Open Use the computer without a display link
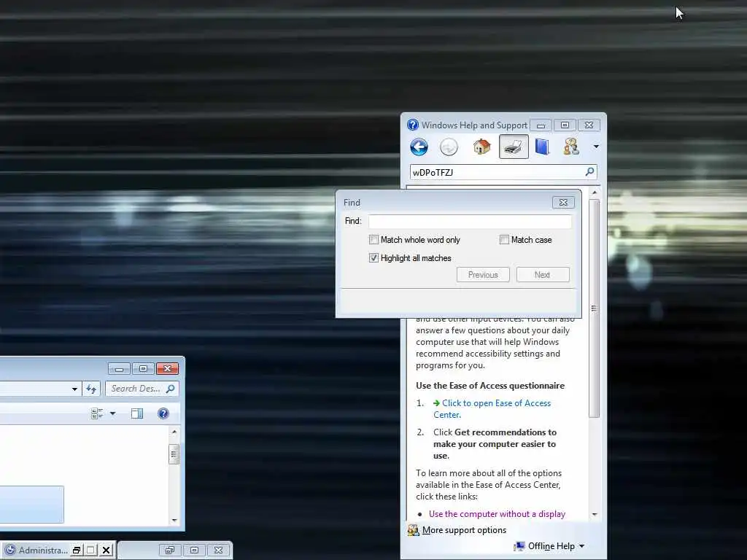Image resolution: width=747 pixels, height=560 pixels. 497,514
